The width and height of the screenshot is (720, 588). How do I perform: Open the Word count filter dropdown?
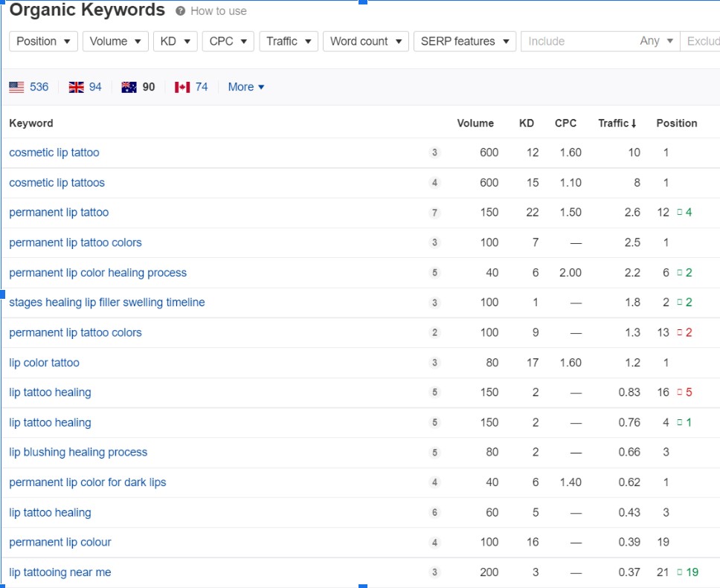click(365, 42)
